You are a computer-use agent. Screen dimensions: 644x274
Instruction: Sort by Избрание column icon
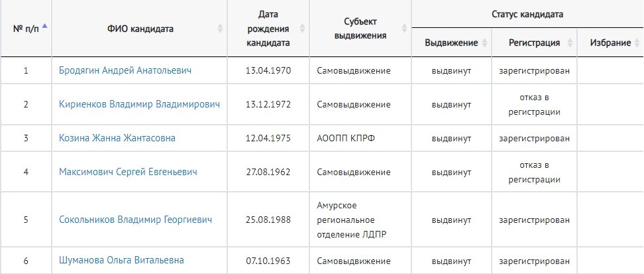tap(637, 42)
